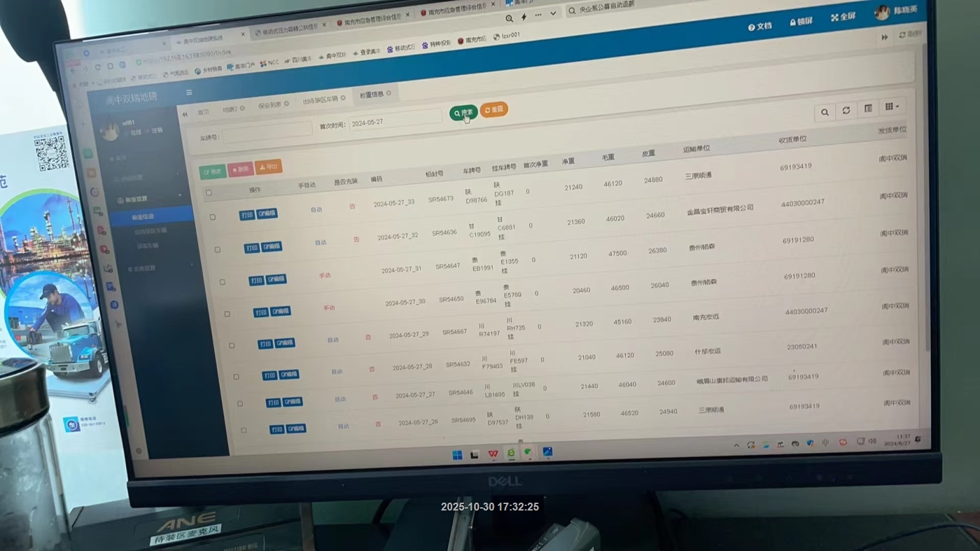The image size is (980, 551).
Task: Open the columns grid dropdown
Action: coord(892,106)
